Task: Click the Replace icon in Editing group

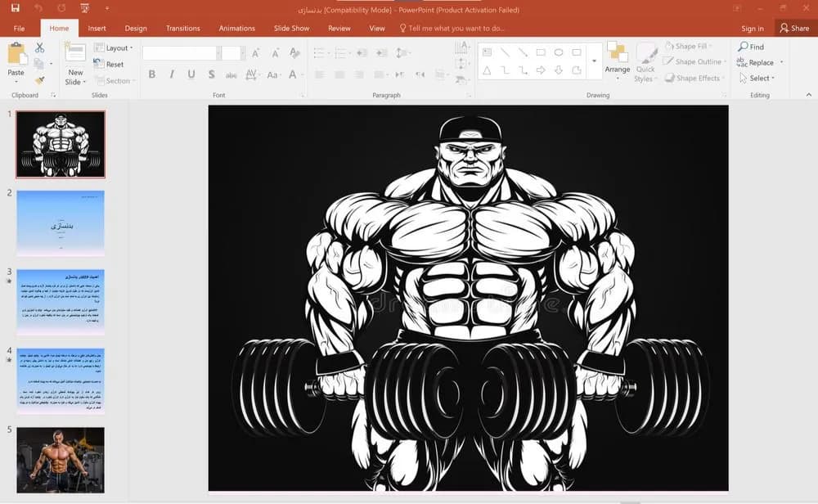Action: [743, 62]
